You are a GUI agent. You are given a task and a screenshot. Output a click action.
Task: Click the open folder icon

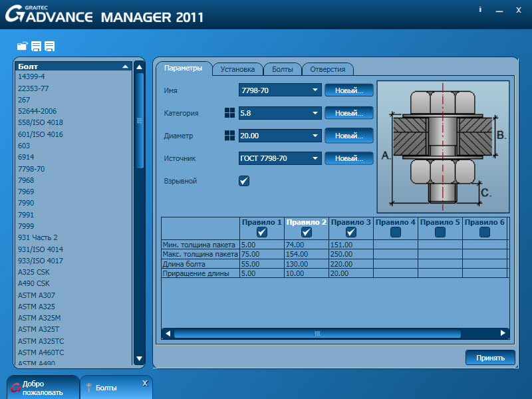[23, 46]
